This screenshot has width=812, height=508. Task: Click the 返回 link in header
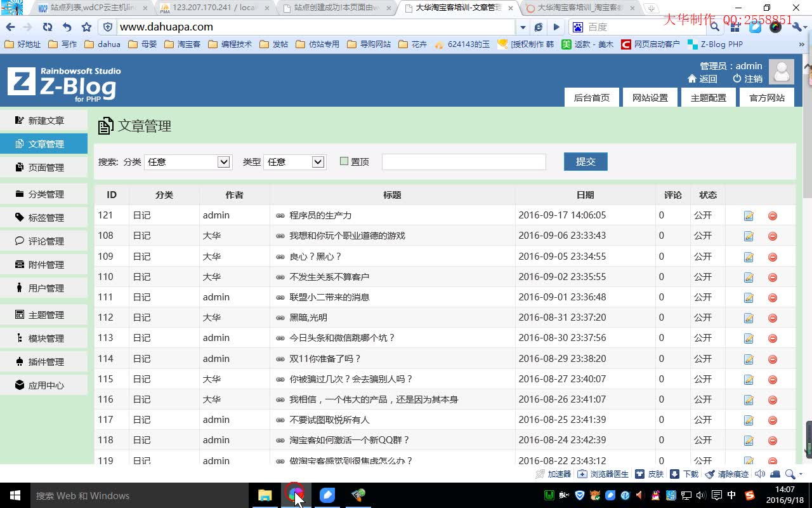(702, 79)
